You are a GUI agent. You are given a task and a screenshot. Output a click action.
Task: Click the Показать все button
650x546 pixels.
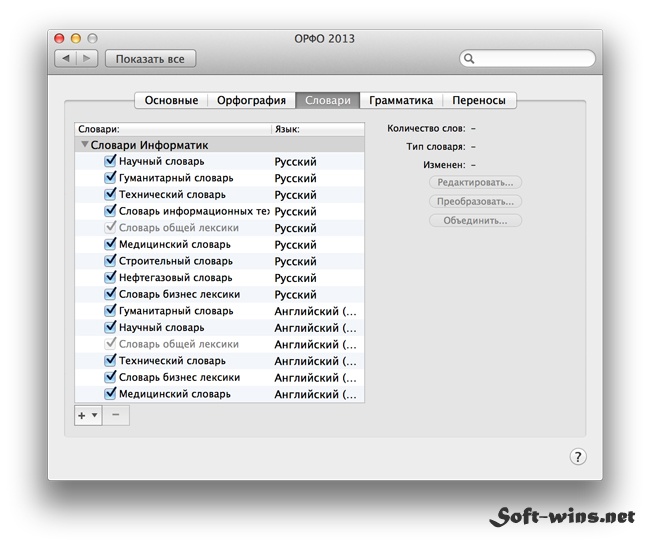[150, 59]
